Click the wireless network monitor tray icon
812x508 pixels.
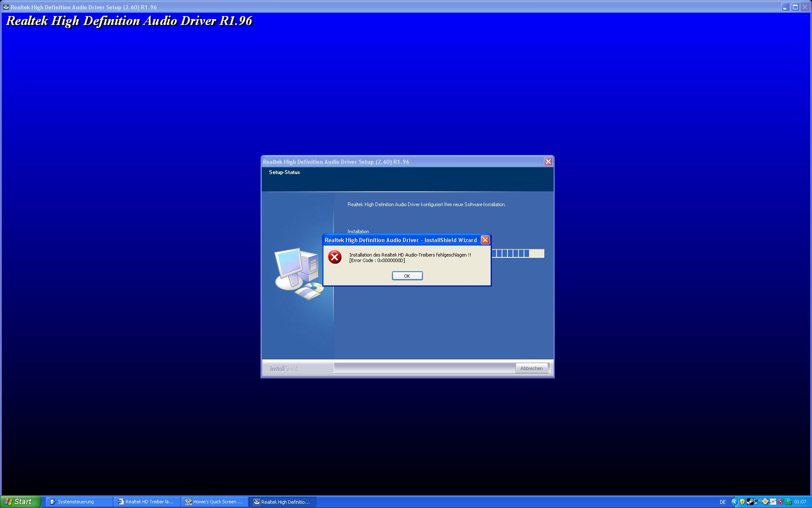(757, 501)
